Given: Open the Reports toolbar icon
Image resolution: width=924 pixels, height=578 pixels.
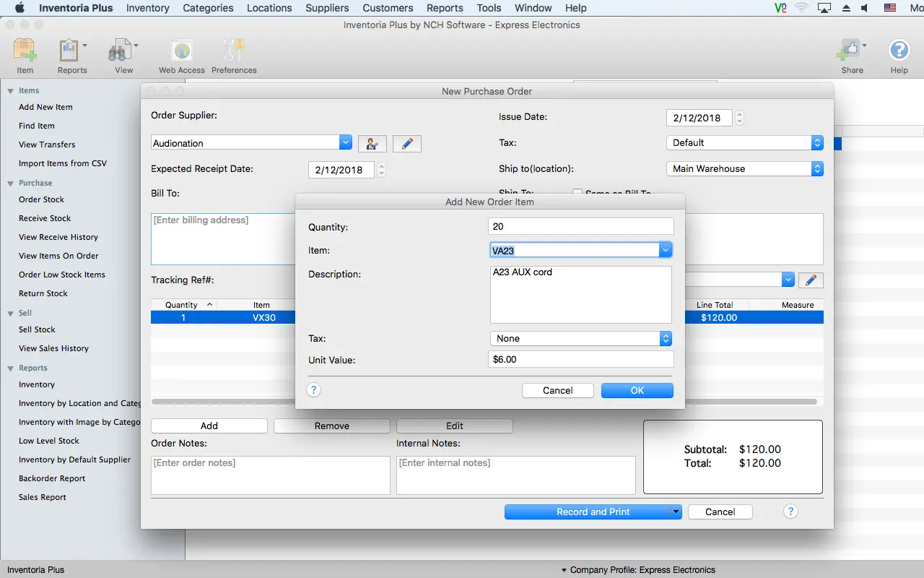Looking at the screenshot, I should coord(70,52).
